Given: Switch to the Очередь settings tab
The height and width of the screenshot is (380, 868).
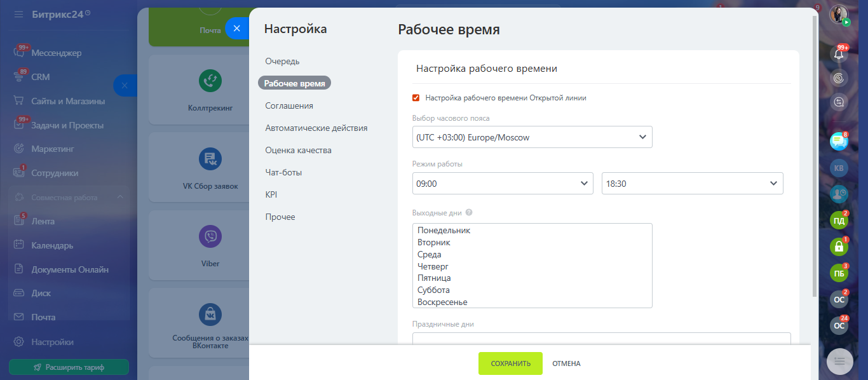Looking at the screenshot, I should click(282, 62).
